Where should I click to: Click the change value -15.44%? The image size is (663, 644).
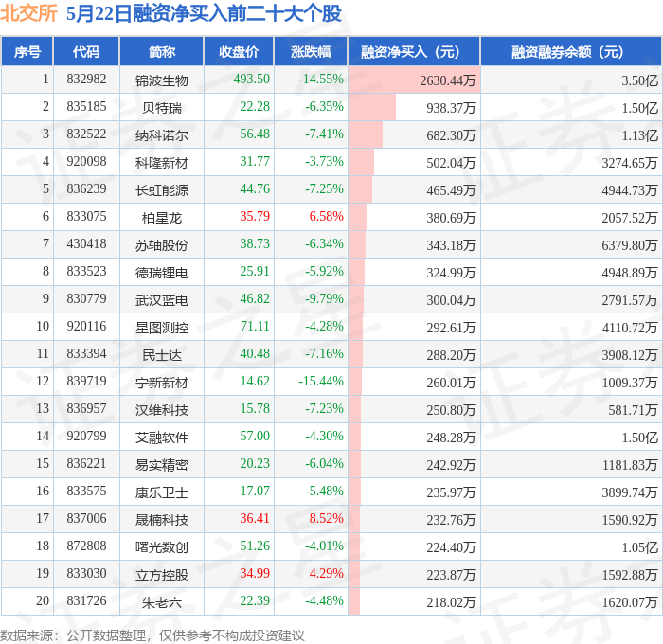(x=321, y=382)
